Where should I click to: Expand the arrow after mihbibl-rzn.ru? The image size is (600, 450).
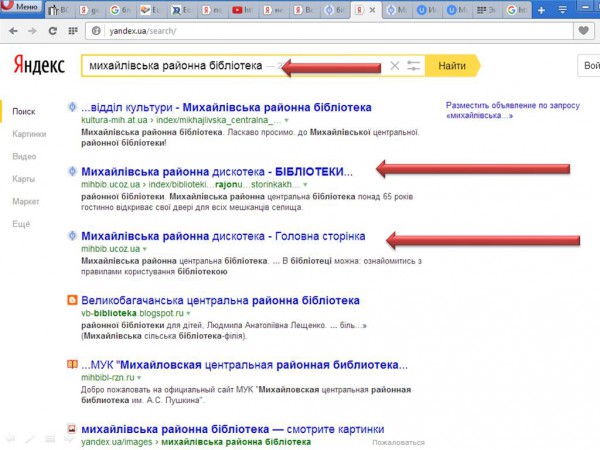coord(139,378)
